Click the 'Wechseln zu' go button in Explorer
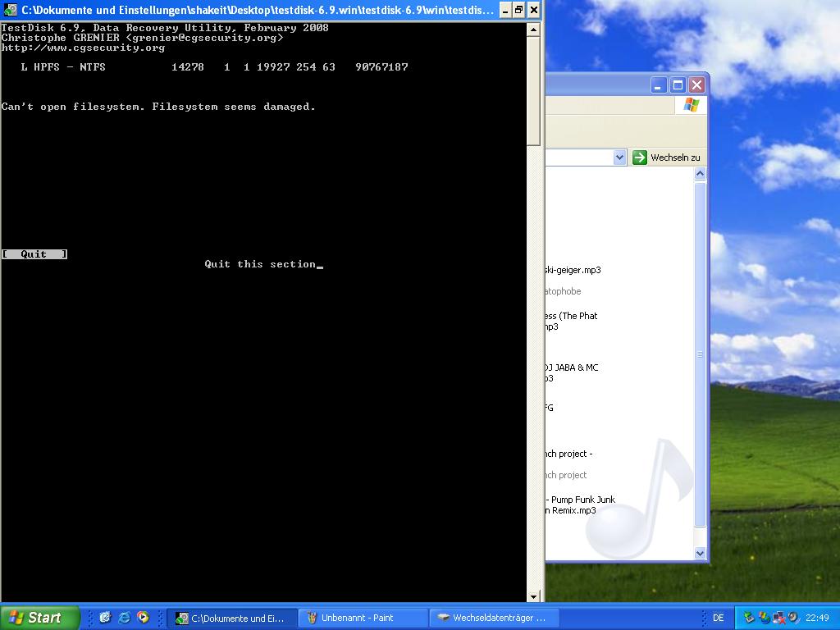Screen dimensions: 840x630 coord(667,157)
